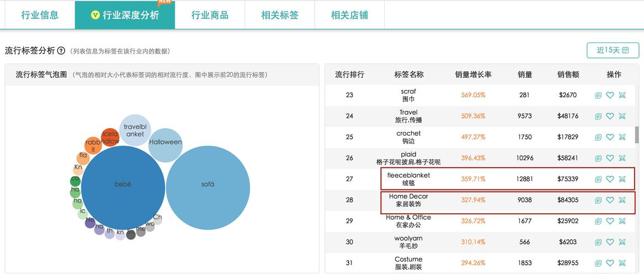Copy the scraf tag name
This screenshot has width=644, height=276.
pyautogui.click(x=598, y=95)
